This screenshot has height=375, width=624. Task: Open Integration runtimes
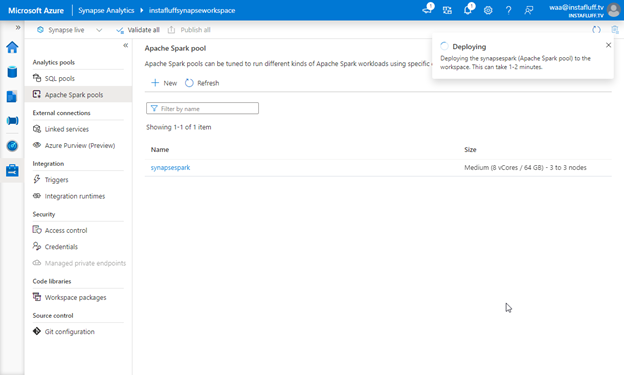pos(78,196)
